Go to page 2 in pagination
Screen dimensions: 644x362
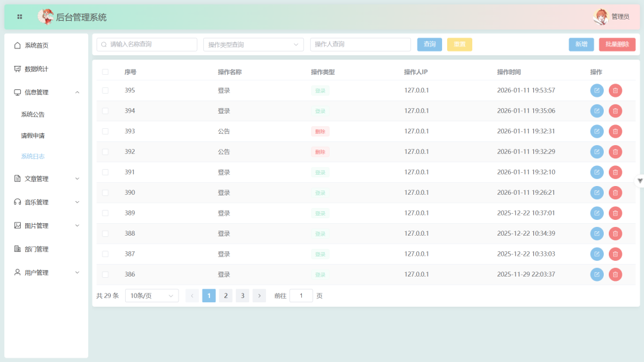pos(226,295)
